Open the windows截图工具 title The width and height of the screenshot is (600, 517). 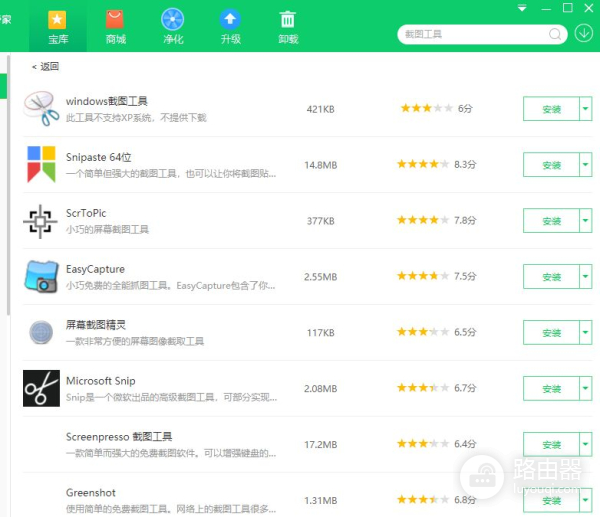pos(107,101)
